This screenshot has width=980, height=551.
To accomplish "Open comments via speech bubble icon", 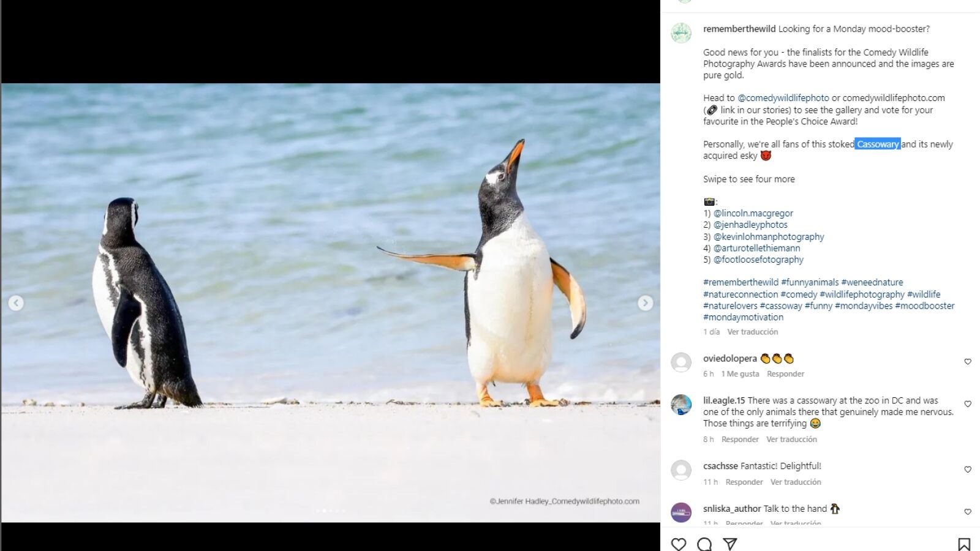I will [704, 544].
